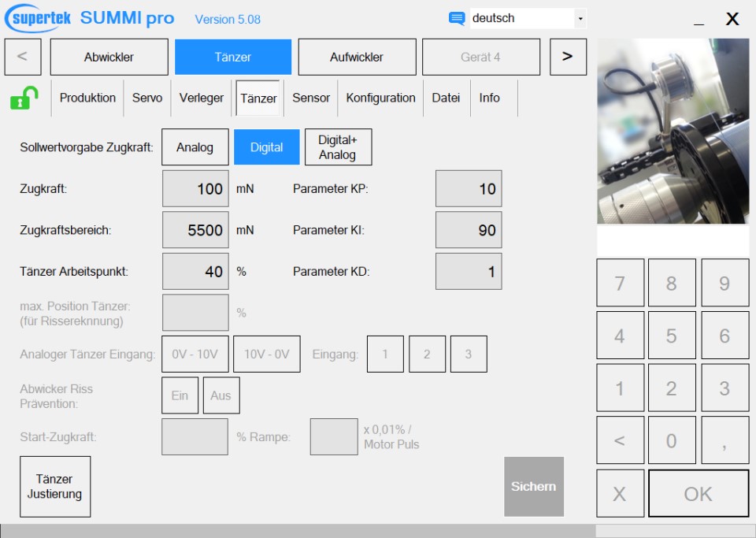The width and height of the screenshot is (756, 538).
Task: Go to next device with the > arrow button
Action: tap(568, 57)
